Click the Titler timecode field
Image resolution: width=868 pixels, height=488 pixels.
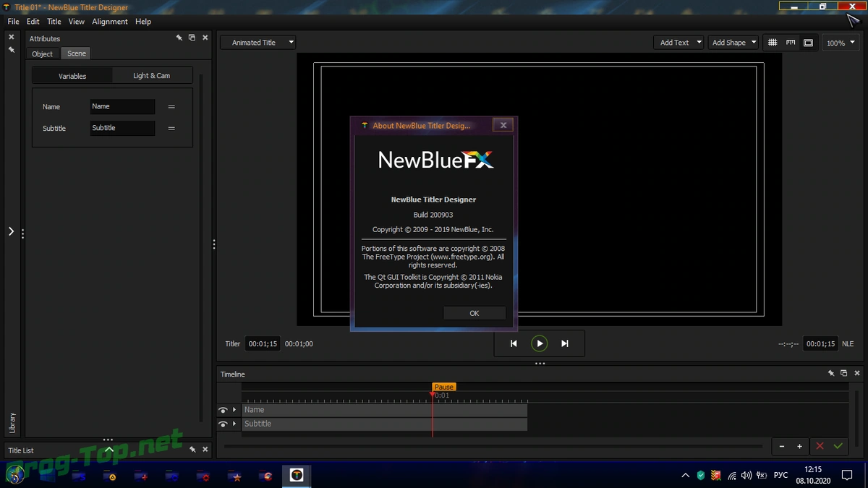pos(263,344)
